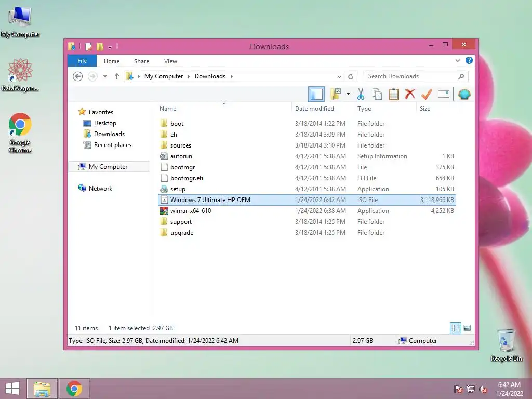Expand arrow after Downloads in breadcrumb
The image size is (532, 399).
(x=231, y=76)
